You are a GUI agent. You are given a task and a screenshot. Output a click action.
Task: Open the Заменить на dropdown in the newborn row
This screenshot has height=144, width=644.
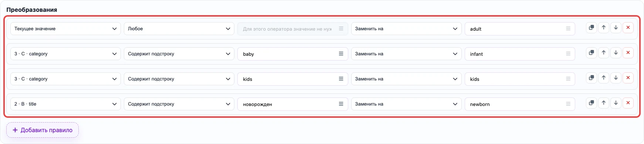(406, 104)
